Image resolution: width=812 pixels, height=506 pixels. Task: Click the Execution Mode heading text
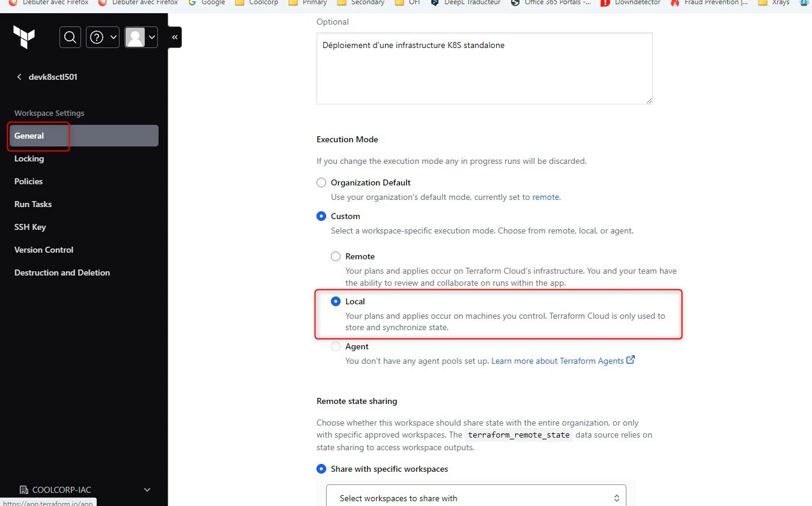347,139
